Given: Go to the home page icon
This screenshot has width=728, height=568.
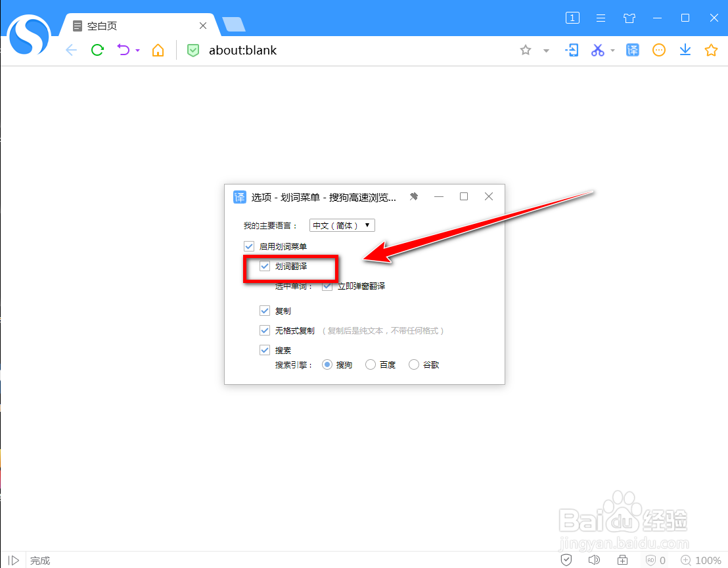Looking at the screenshot, I should tap(158, 50).
